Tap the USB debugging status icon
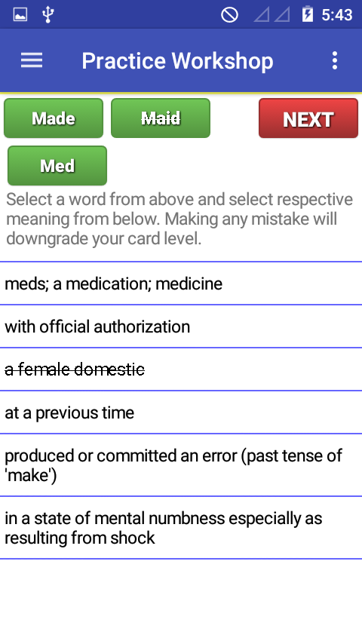The image size is (362, 644). [x=48, y=14]
